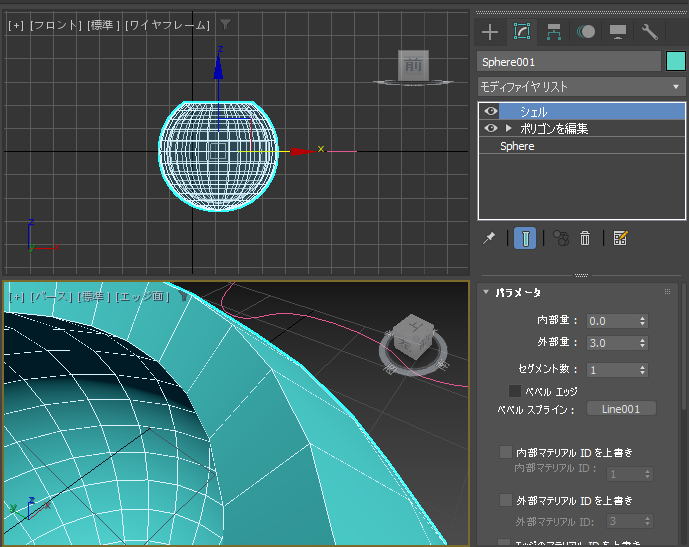Click the outer amount 3.0 field
Viewport: 689px width, 547px height.
pyautogui.click(x=612, y=343)
